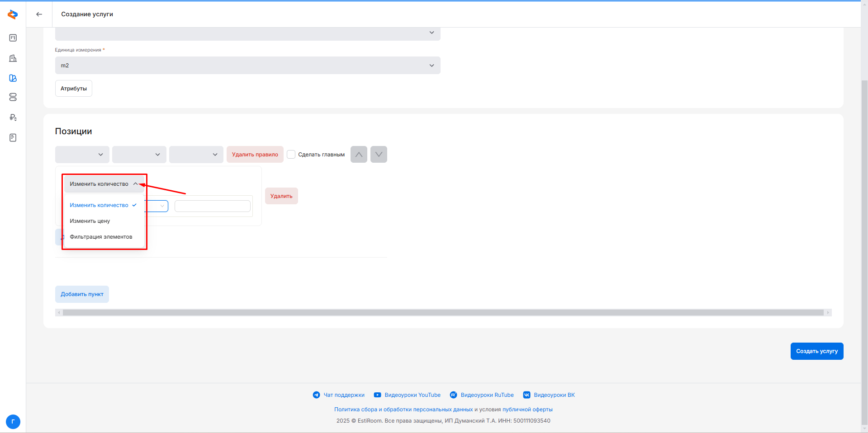Click the "Добавить пункт" button

point(82,294)
